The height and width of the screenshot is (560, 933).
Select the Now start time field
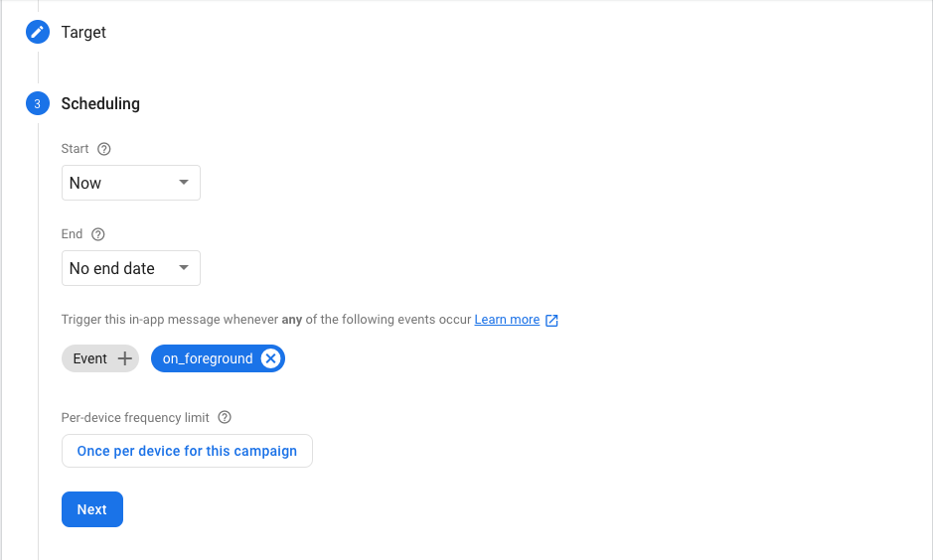pos(131,183)
